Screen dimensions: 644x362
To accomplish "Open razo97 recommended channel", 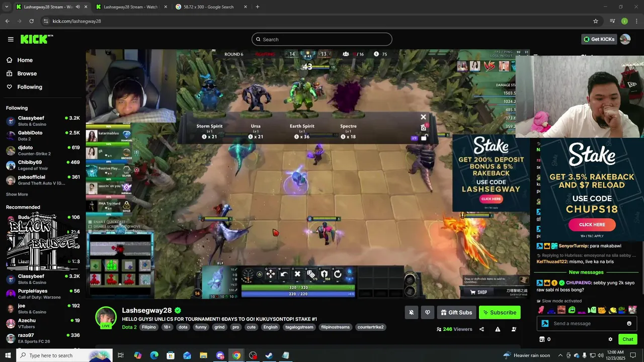I will 43,338.
